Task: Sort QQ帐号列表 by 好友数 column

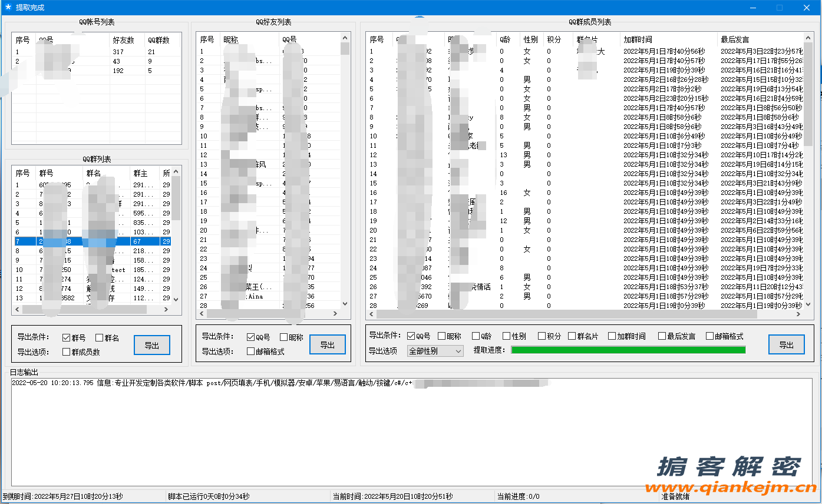Action: 127,40
